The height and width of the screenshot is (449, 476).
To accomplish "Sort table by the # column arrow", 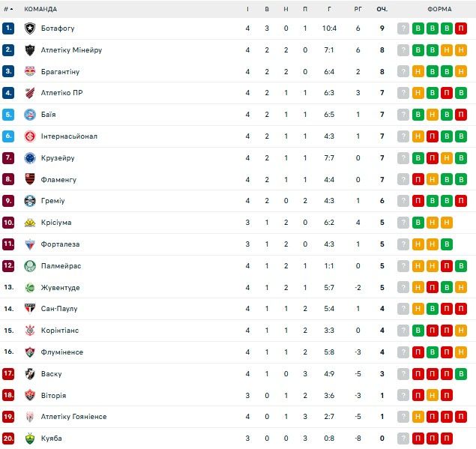I will [9, 9].
